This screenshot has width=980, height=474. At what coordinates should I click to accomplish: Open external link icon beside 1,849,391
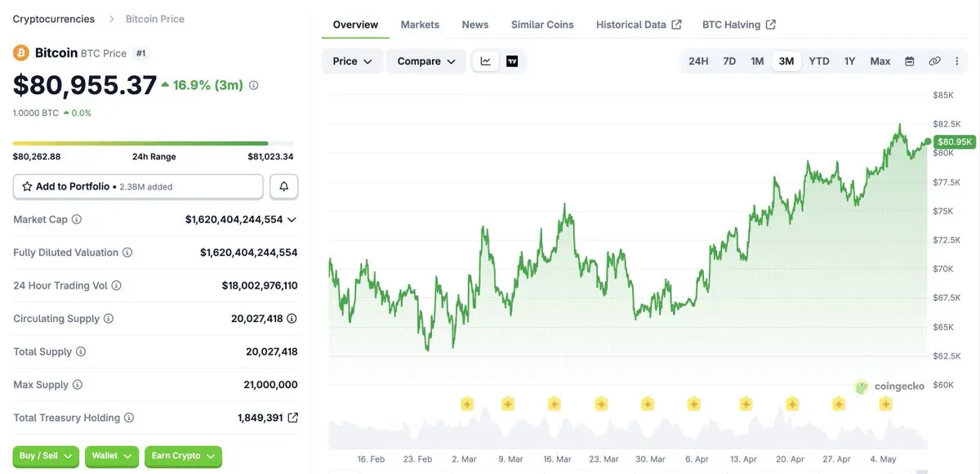pos(293,418)
